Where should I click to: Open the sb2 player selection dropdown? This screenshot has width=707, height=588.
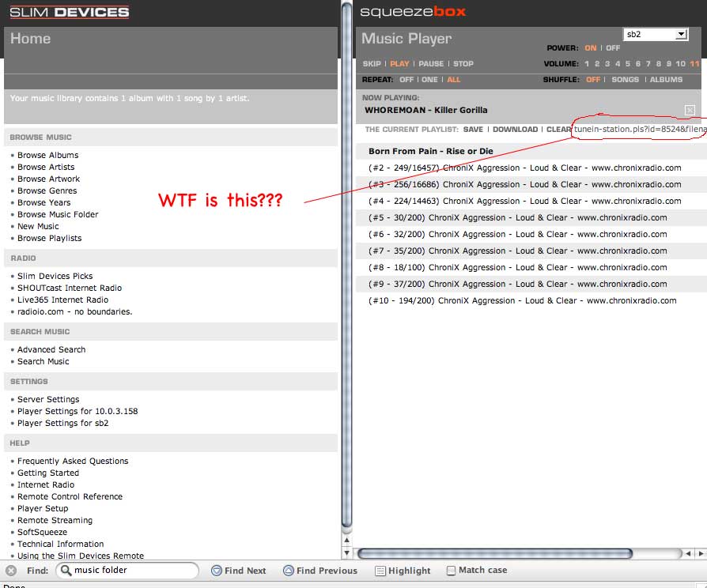click(656, 35)
